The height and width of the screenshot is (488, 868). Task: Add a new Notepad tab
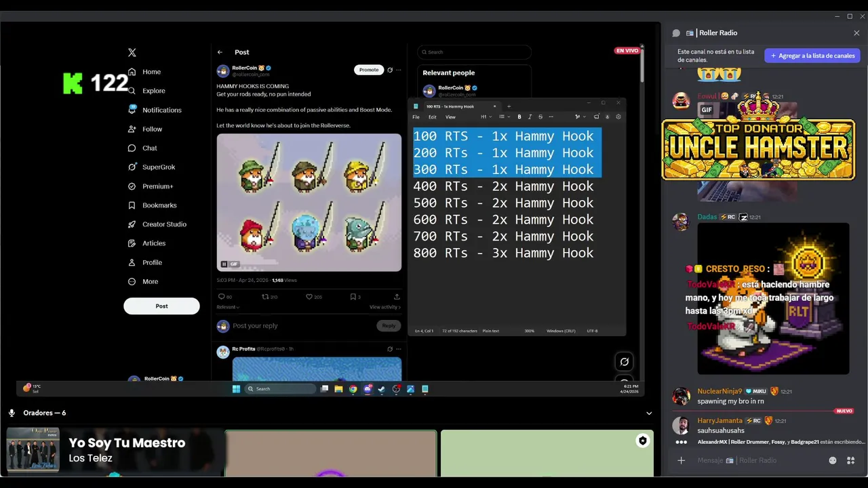tap(509, 106)
